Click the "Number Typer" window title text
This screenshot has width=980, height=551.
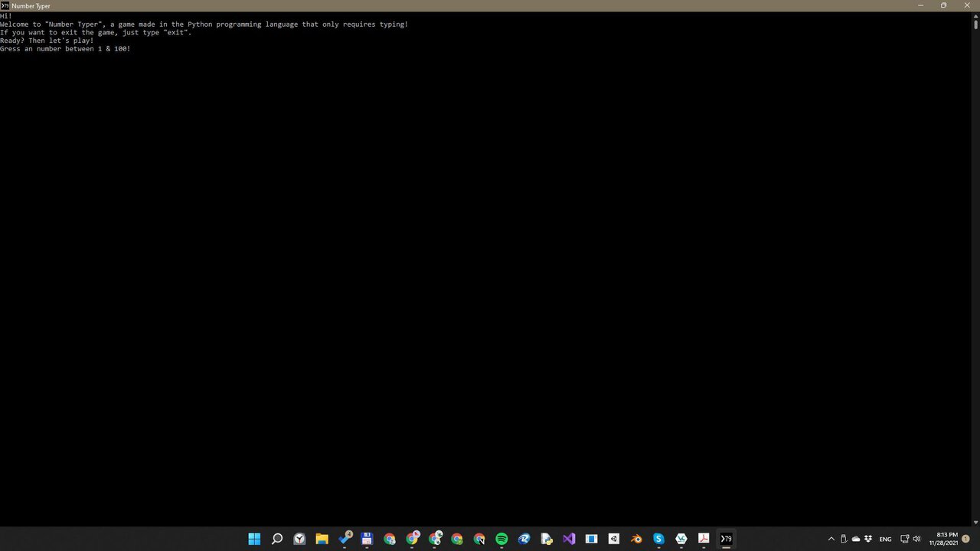[31, 6]
